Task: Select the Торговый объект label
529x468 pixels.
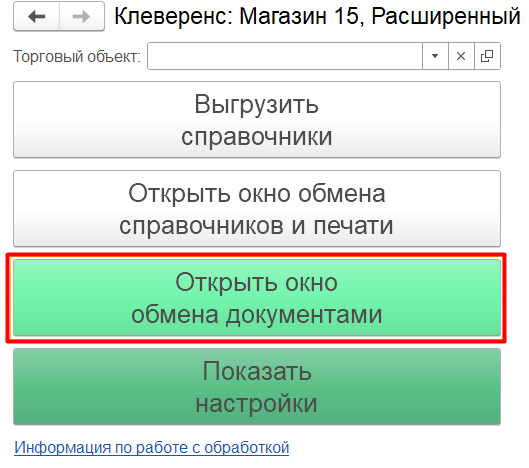Action: [77, 56]
